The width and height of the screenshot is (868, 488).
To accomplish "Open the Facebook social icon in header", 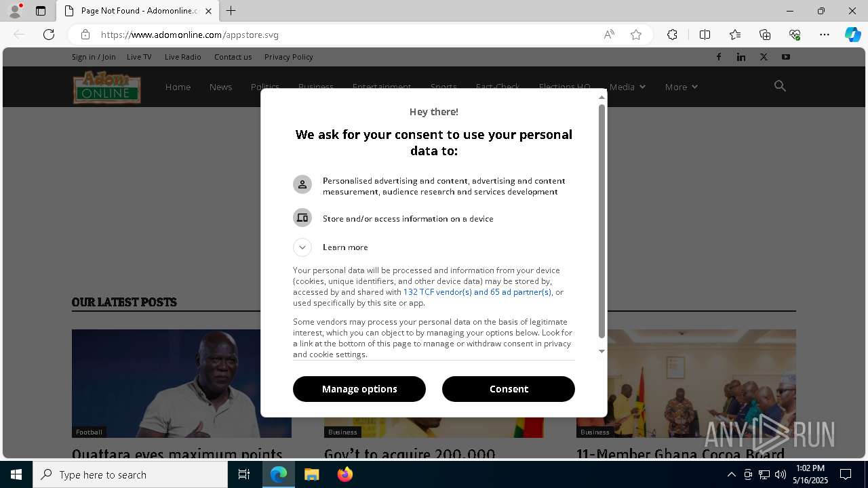I will click(x=719, y=57).
